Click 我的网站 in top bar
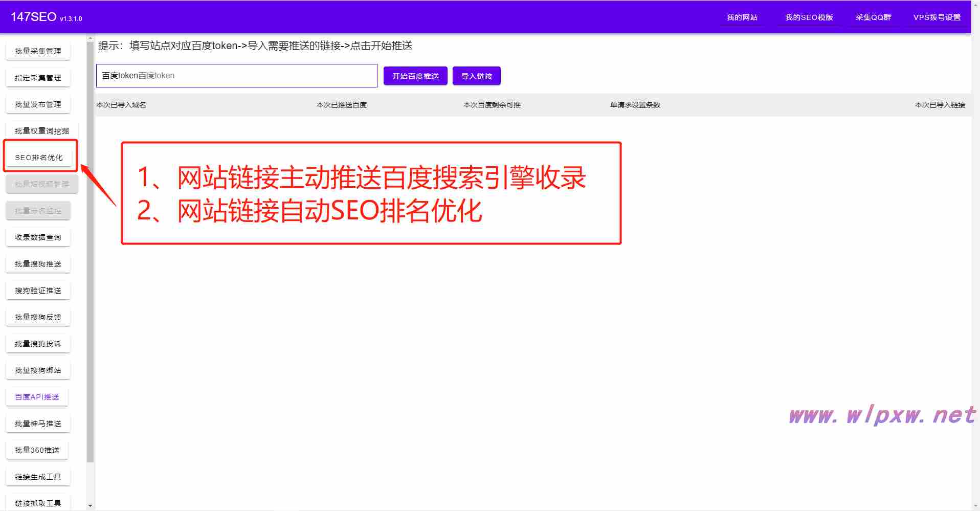This screenshot has height=511, width=980. [742, 17]
